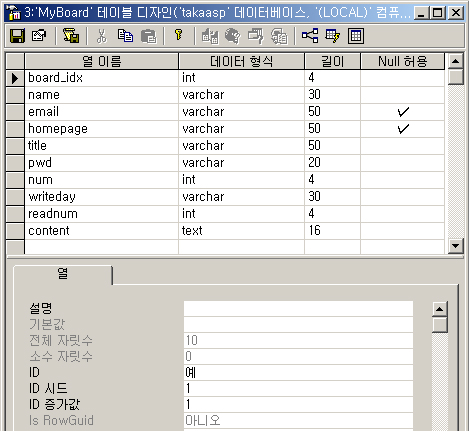Click the empty new row name cell
Screen dimensions: 469x431
101,247
